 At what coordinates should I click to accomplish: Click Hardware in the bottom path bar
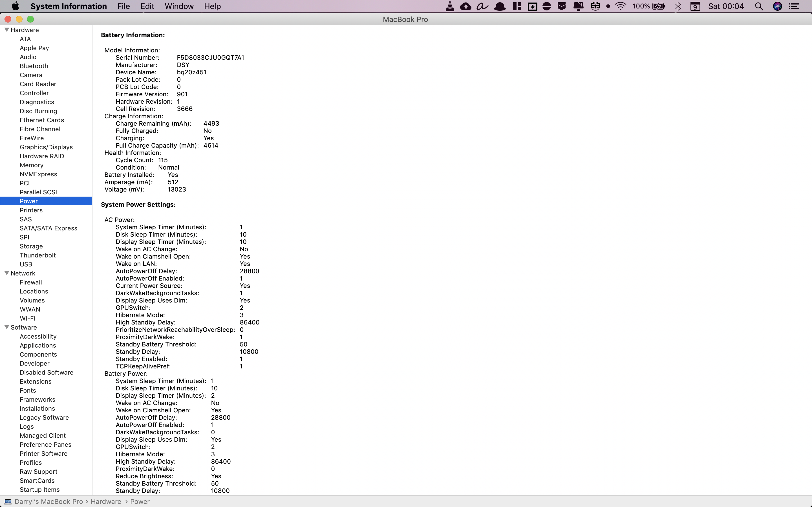coord(106,501)
